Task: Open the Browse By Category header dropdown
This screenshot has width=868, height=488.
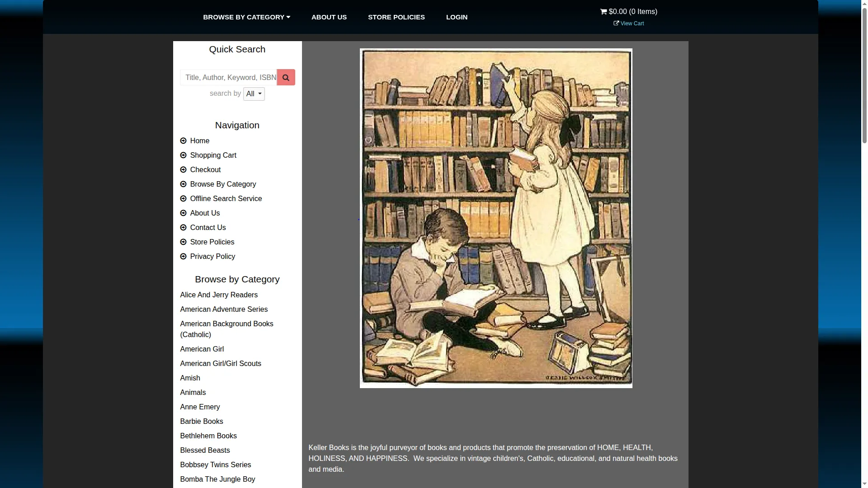Action: point(246,17)
